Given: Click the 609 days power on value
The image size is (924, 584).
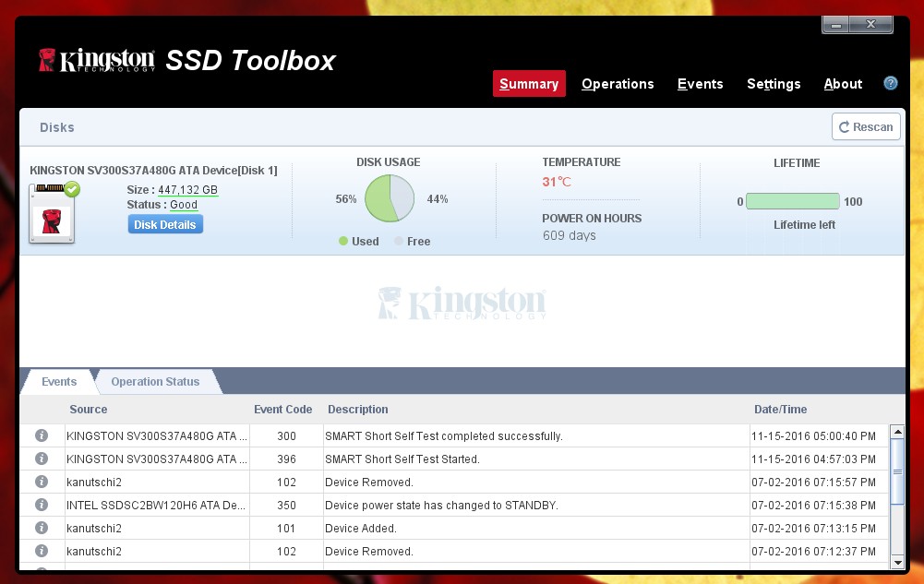Looking at the screenshot, I should pyautogui.click(x=570, y=235).
